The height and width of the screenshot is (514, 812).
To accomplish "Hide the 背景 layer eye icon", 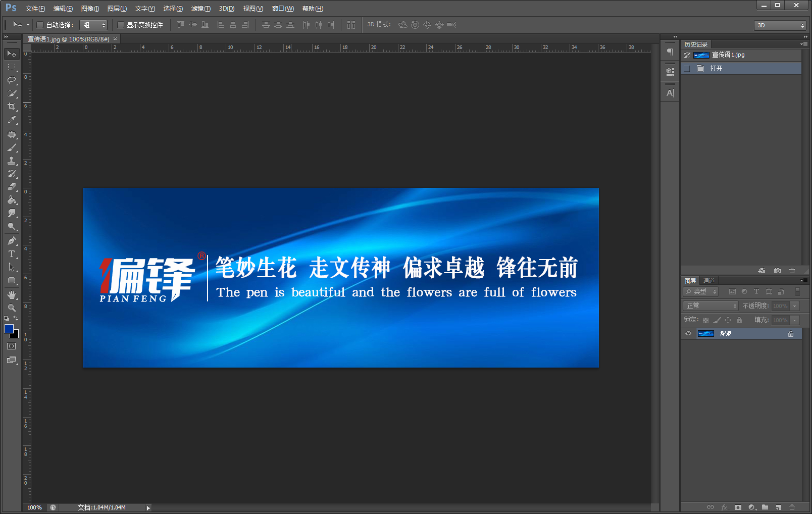I will (688, 333).
